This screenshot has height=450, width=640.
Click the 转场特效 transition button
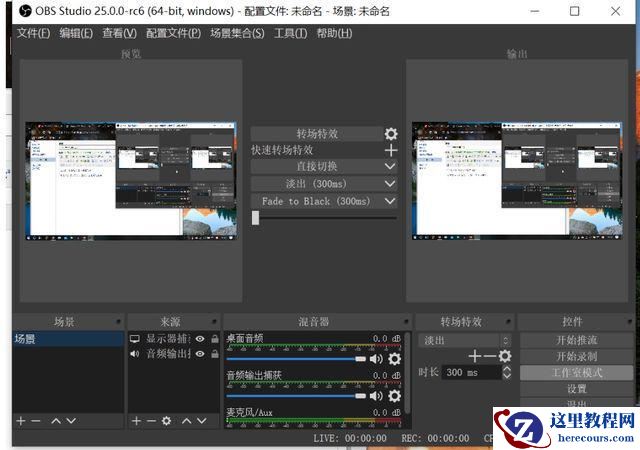317,134
